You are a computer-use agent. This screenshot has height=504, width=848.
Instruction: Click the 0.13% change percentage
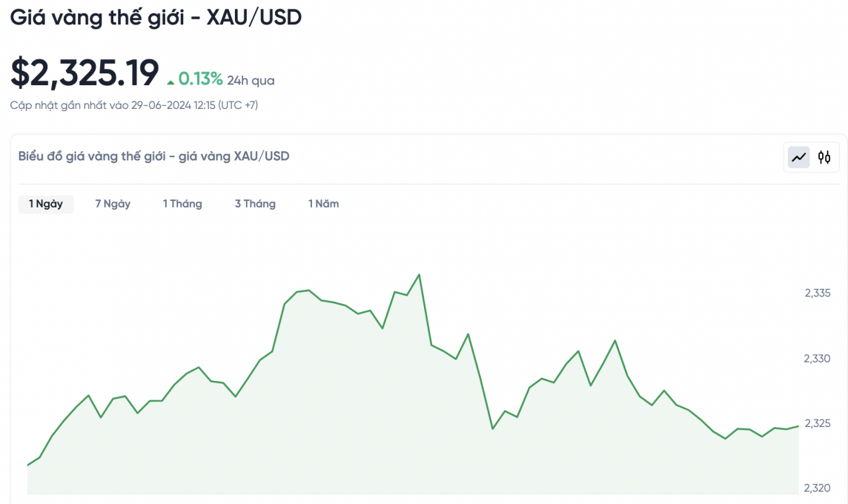pyautogui.click(x=200, y=79)
